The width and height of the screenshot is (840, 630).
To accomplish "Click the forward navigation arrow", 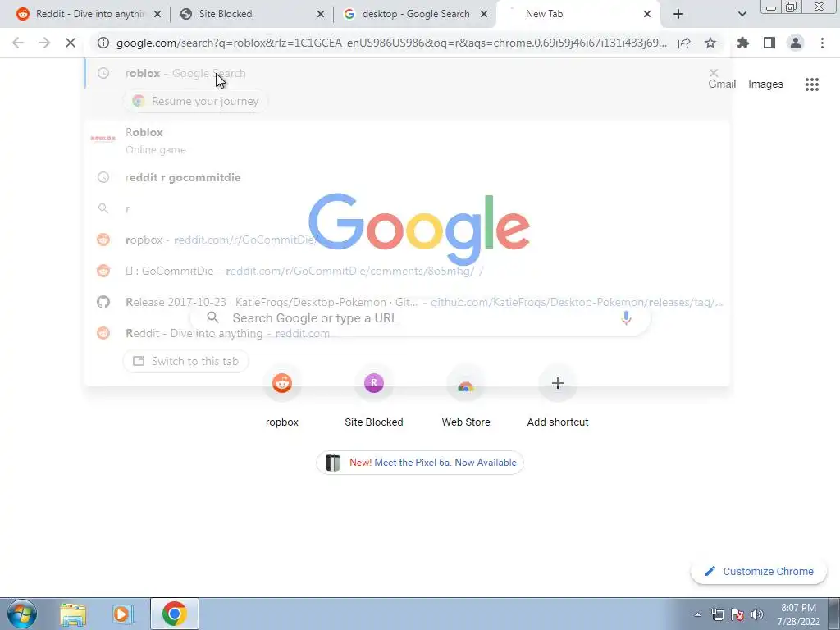I will tap(44, 43).
